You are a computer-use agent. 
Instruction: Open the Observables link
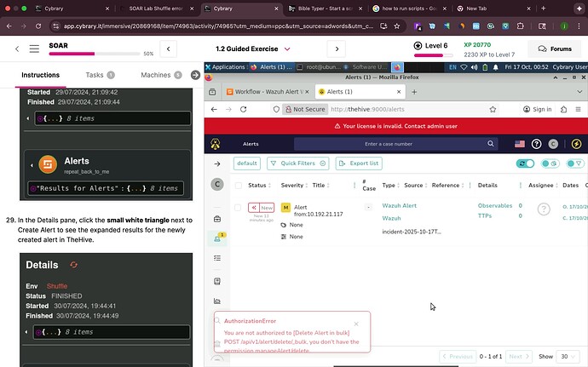[x=494, y=205]
